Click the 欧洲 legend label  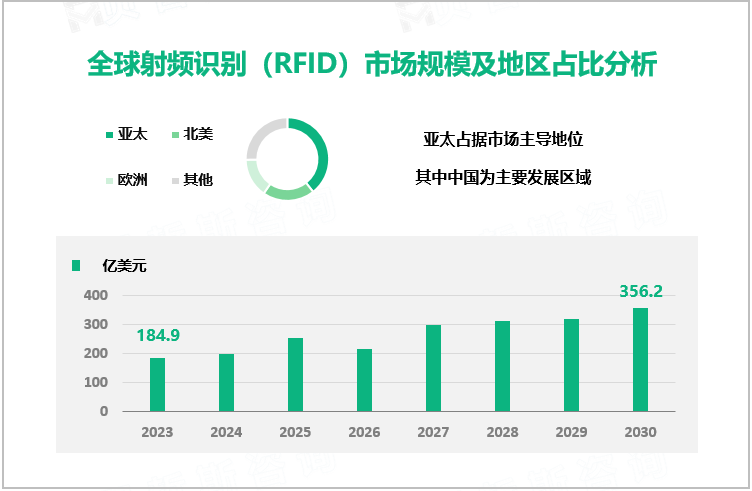pos(132,180)
